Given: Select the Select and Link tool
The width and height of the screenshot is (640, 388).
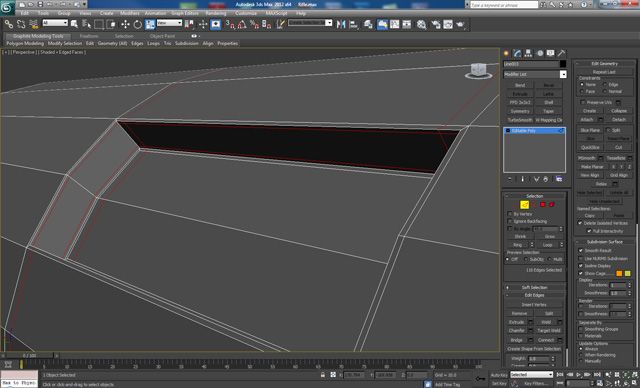Looking at the screenshot, I should point(9,24).
